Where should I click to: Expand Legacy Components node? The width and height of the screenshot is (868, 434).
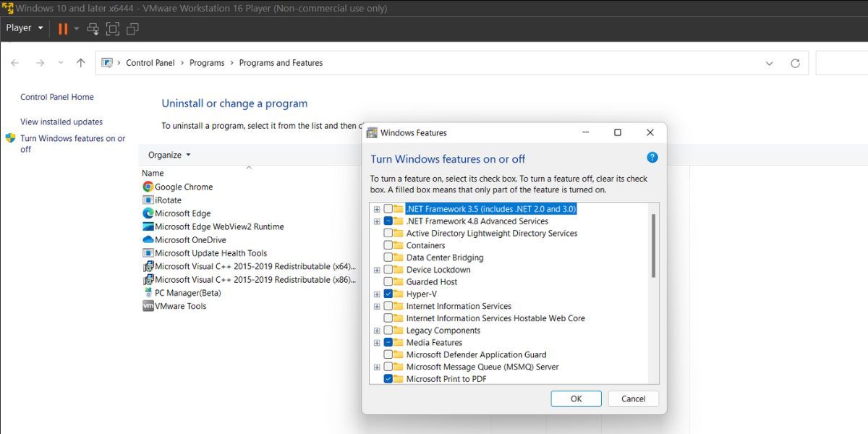pyautogui.click(x=377, y=331)
